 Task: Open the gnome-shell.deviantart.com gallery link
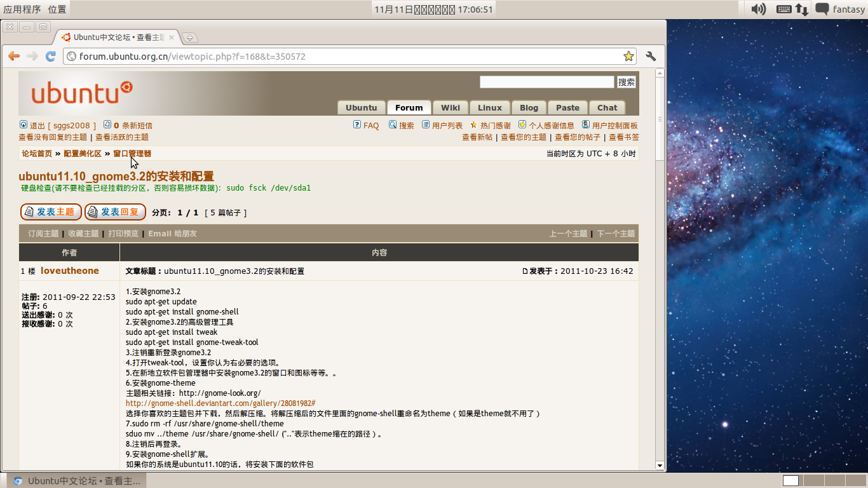click(x=220, y=403)
